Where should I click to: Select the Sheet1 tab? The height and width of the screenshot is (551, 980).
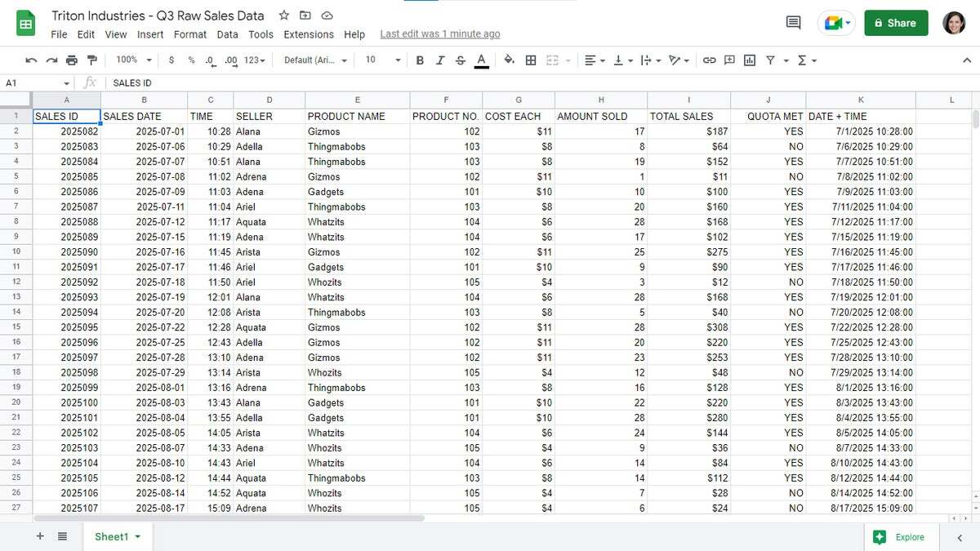(117, 536)
